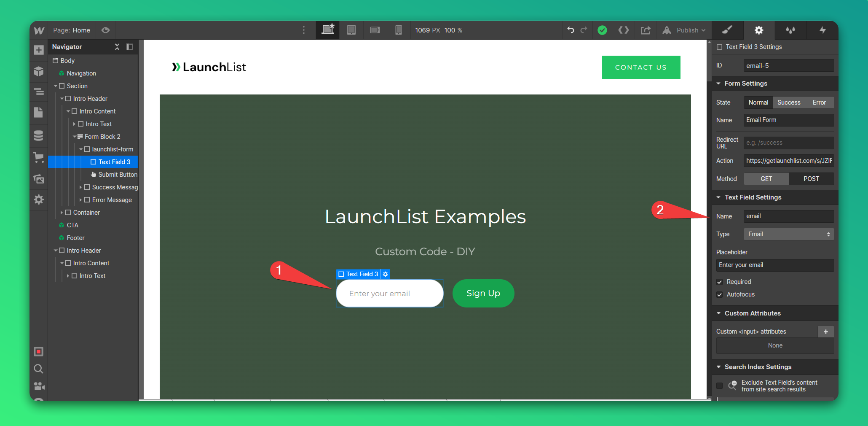Screen dimensions: 868x426
Task: Open the Style Manager drops tab
Action: pyautogui.click(x=790, y=30)
